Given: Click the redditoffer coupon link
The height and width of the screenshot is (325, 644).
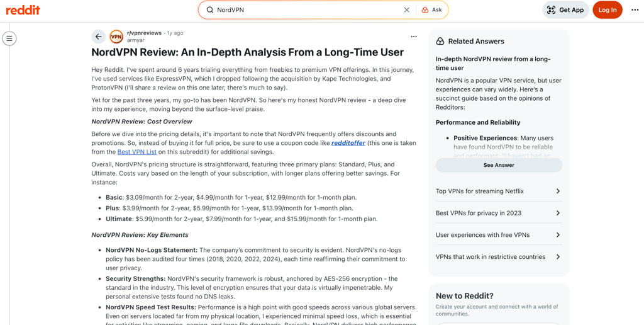Looking at the screenshot, I should pos(348,143).
